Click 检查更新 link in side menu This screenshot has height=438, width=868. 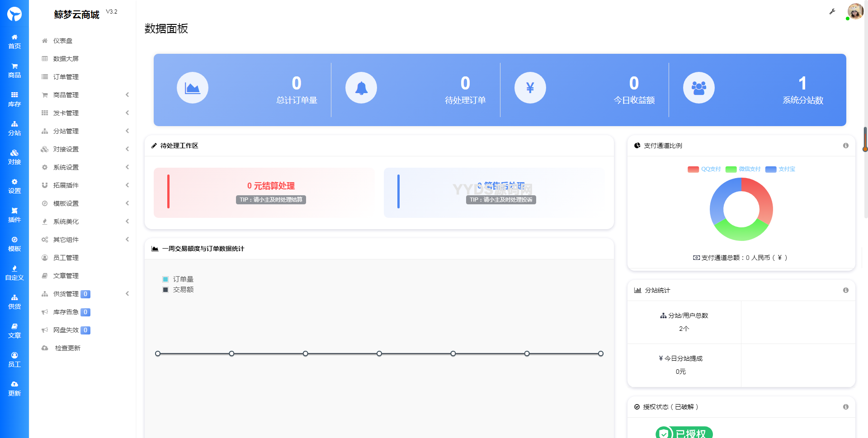[67, 348]
